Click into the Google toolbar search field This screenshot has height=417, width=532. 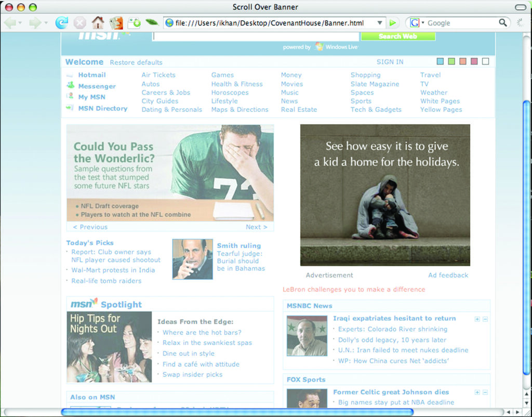pyautogui.click(x=462, y=23)
